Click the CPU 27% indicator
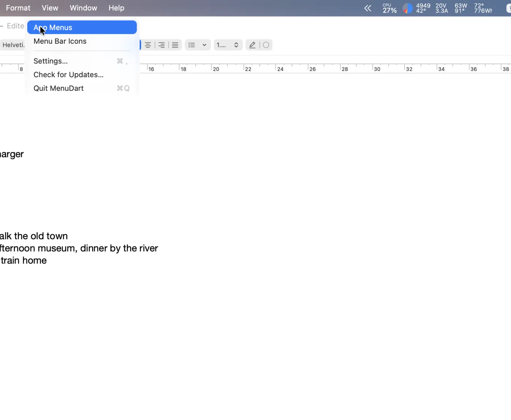 (x=389, y=8)
